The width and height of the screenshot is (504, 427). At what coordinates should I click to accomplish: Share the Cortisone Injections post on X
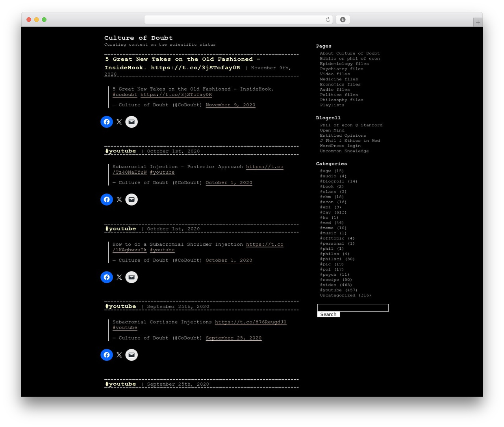coord(119,355)
